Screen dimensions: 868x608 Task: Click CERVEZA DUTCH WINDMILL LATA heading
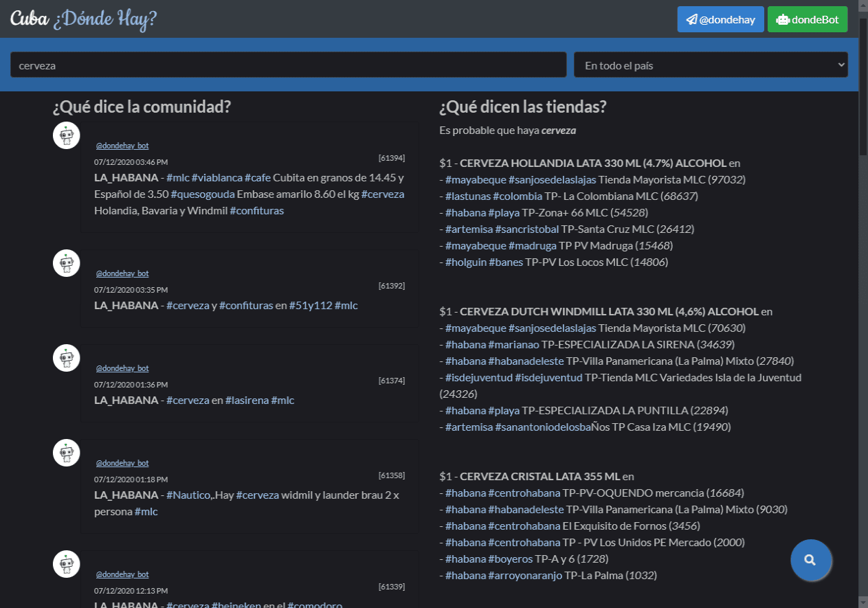pos(609,312)
